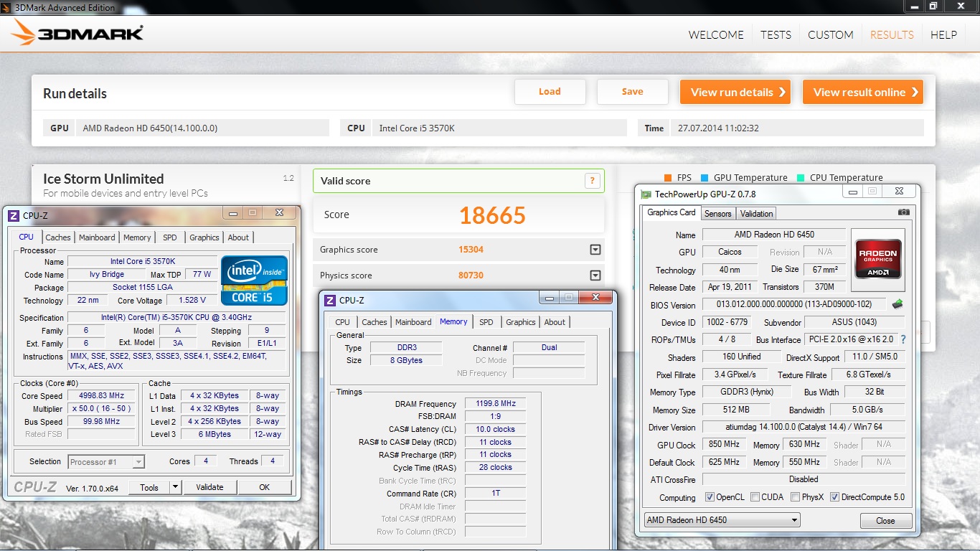
Task: Expand the Physics score details arrow
Action: (595, 275)
